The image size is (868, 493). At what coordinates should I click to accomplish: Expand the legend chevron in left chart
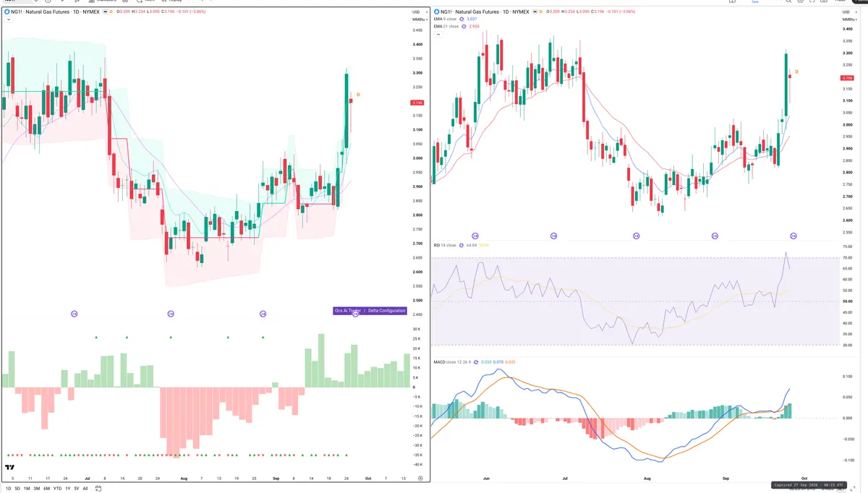8,20
